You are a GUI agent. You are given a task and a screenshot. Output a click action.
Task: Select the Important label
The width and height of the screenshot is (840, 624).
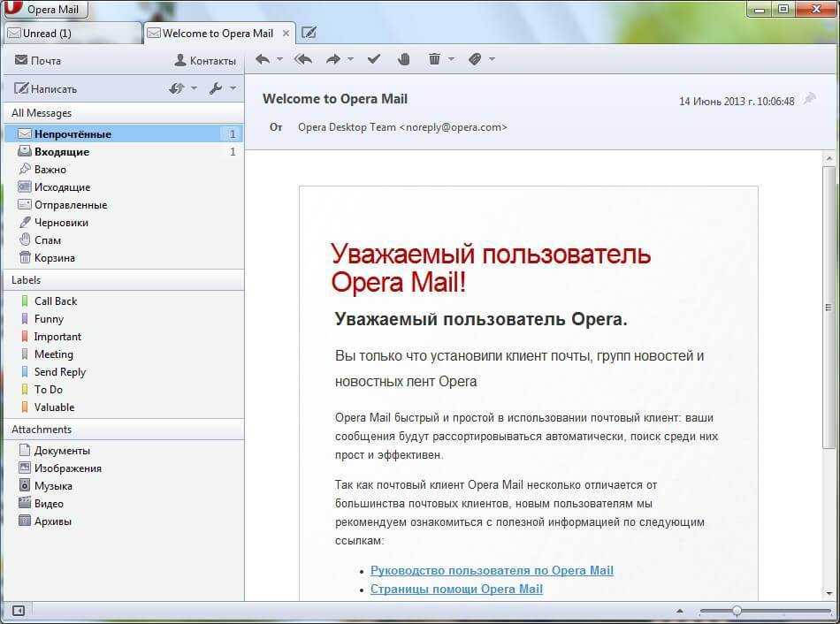coord(124,337)
